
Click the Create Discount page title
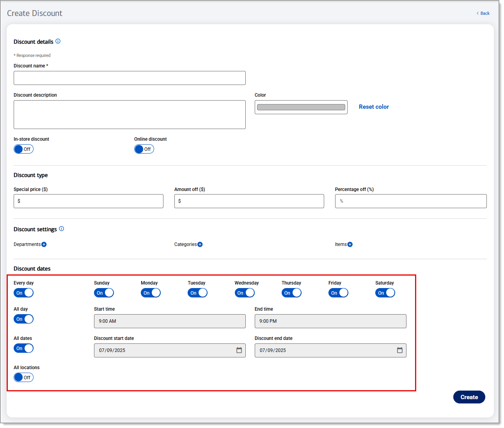click(35, 13)
